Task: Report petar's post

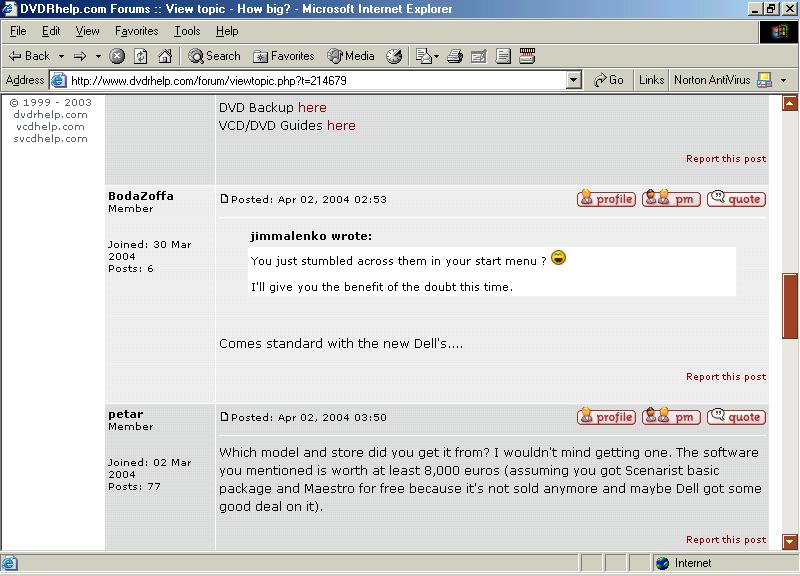Action: [726, 539]
